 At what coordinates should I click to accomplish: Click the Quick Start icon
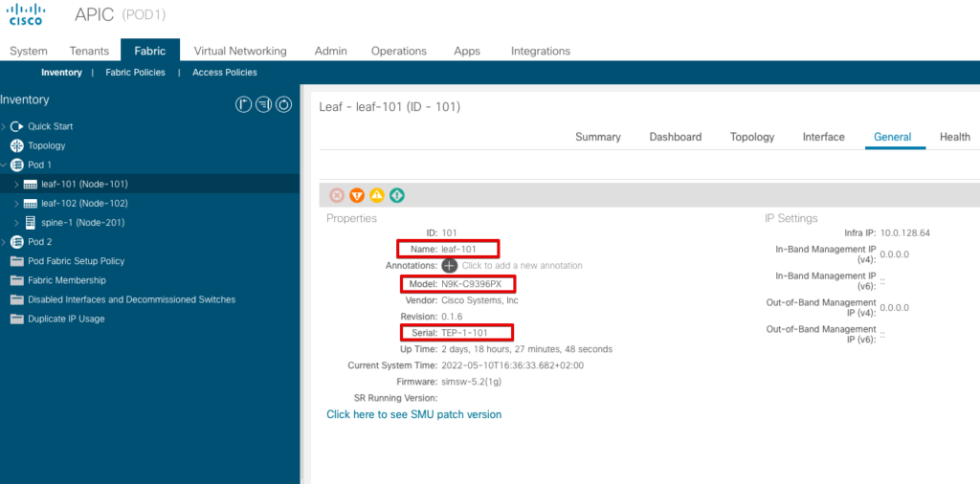tap(17, 126)
